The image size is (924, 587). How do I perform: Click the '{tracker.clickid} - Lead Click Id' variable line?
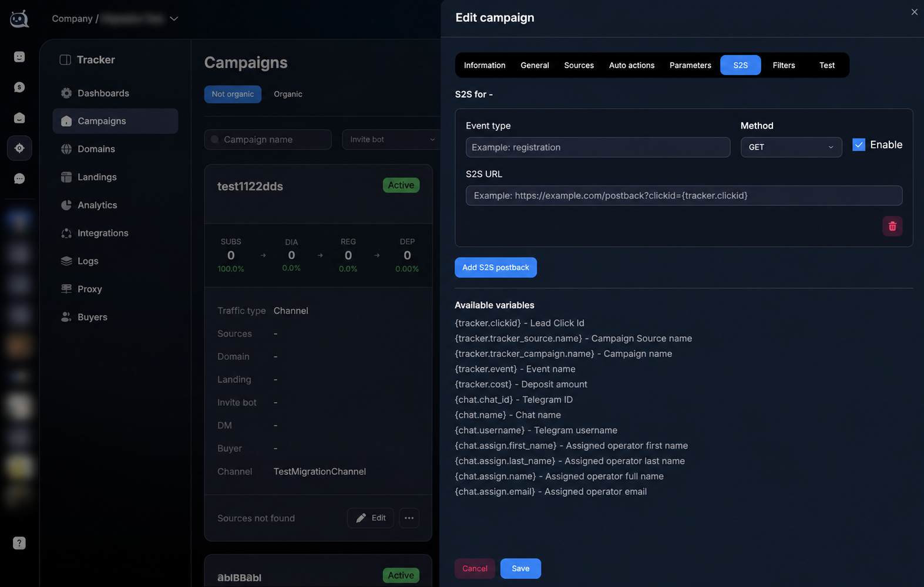pos(519,323)
